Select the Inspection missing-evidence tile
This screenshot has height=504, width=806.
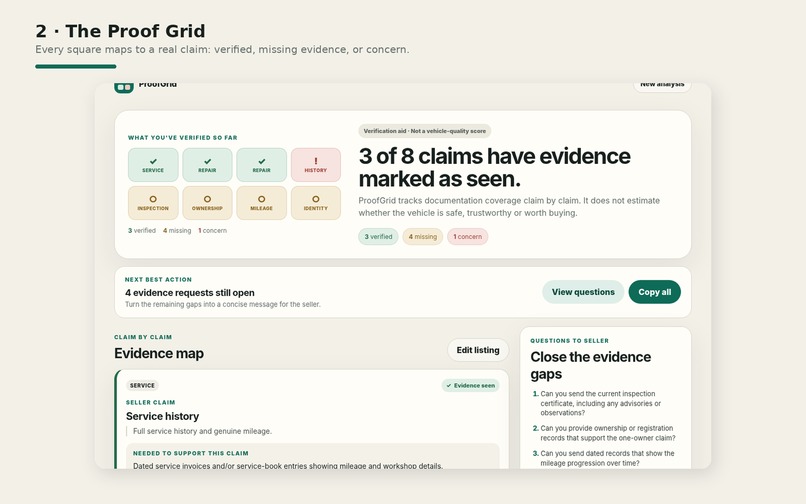coord(153,203)
